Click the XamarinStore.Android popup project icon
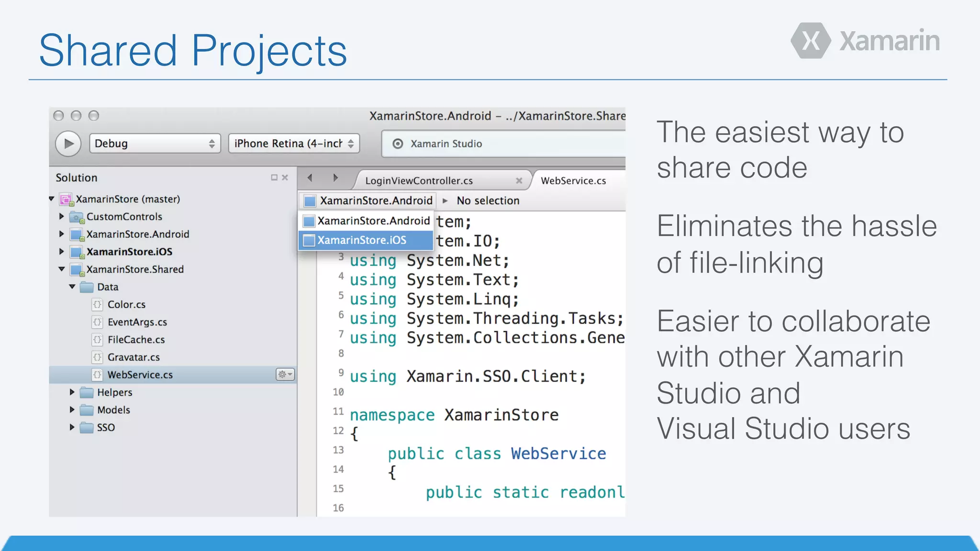The image size is (980, 551). 310,221
